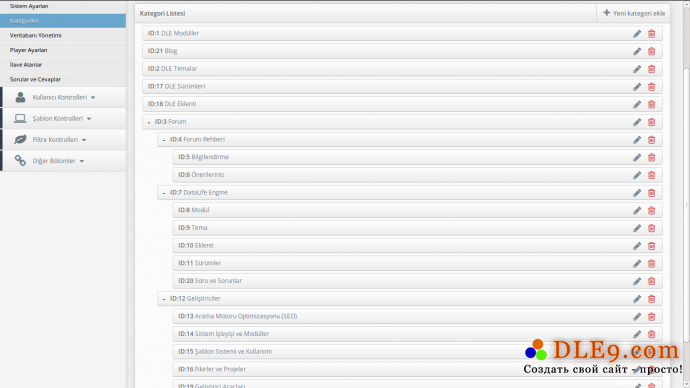The image size is (690, 388).
Task: Click the pencil icon for DLE Temalar
Action: click(x=637, y=69)
